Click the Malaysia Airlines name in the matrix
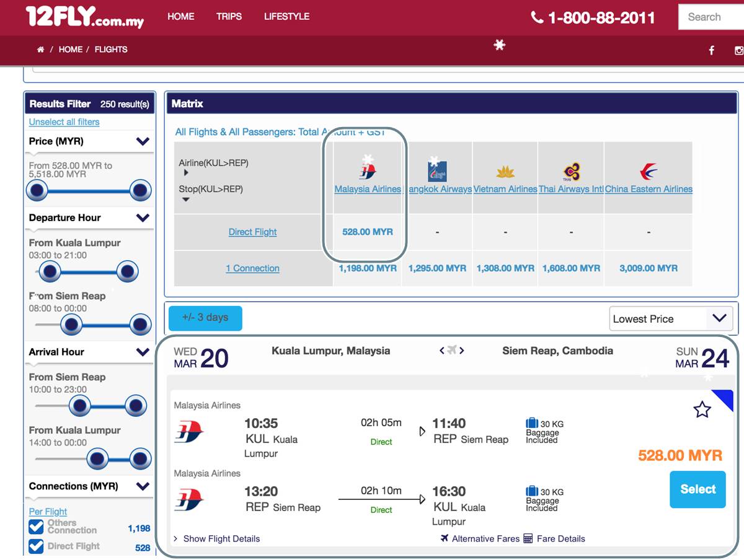 tap(368, 189)
